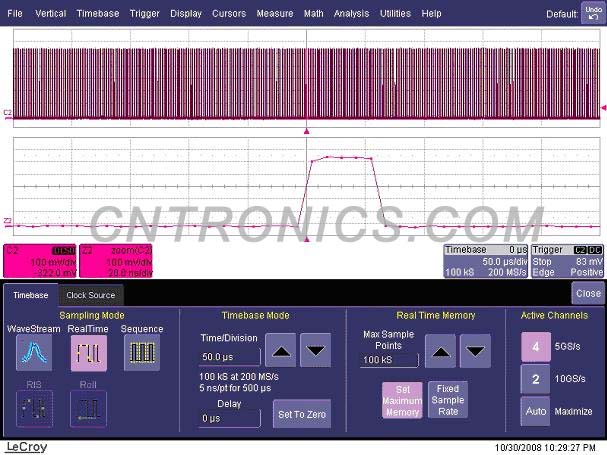Viewport: 607px width, 455px height.
Task: Open the C2 channel descriptor box
Action: pyautogui.click(x=40, y=259)
